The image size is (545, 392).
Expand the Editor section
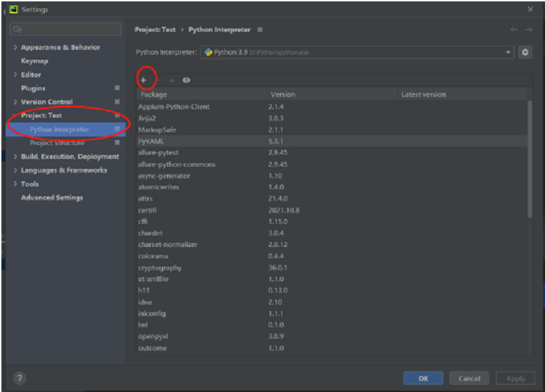15,75
